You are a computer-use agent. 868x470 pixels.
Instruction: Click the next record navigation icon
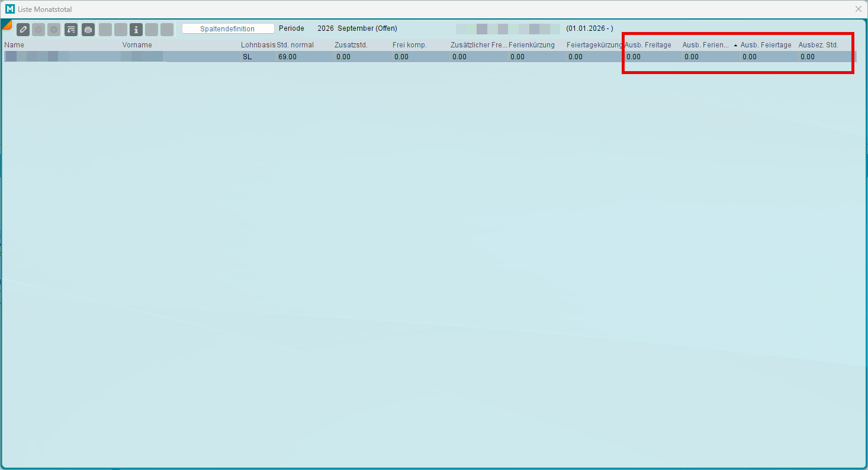click(x=152, y=30)
